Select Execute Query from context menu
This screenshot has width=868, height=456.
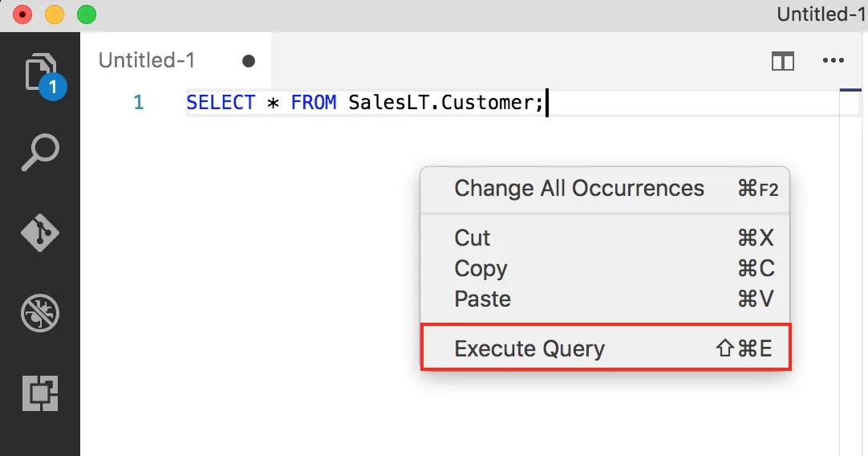point(606,348)
